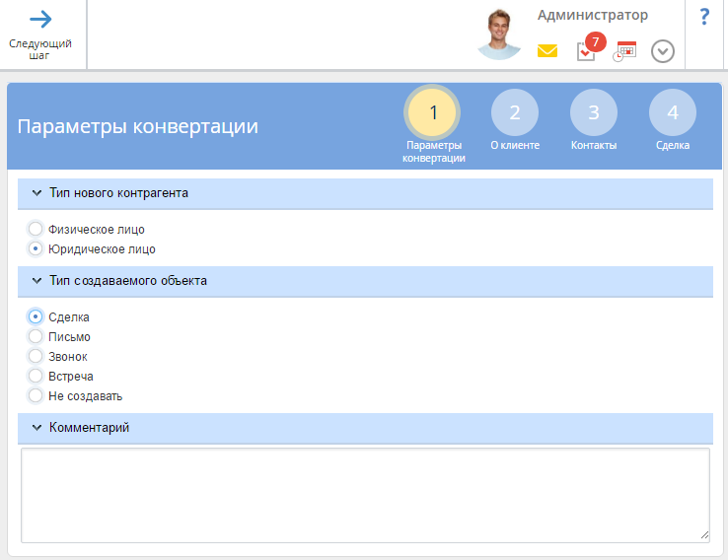Choose the Сделка object type option
Viewport: 728px width, 560px height.
point(36,316)
